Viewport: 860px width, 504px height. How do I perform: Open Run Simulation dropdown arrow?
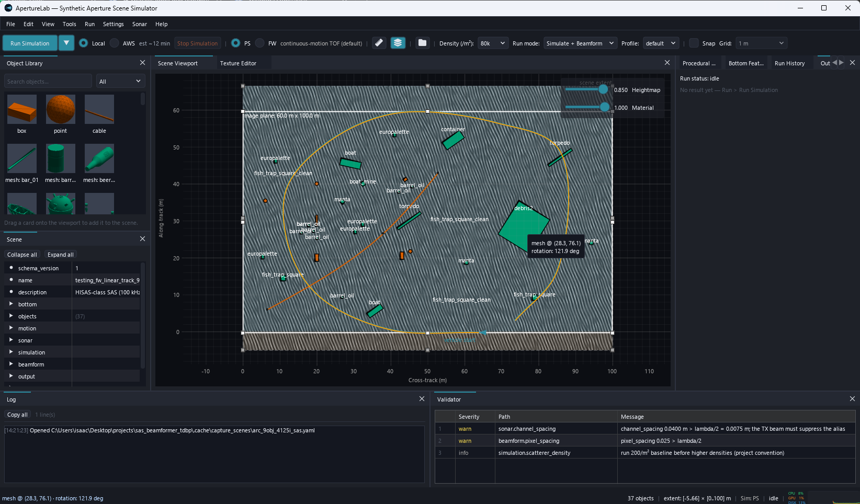pos(66,43)
